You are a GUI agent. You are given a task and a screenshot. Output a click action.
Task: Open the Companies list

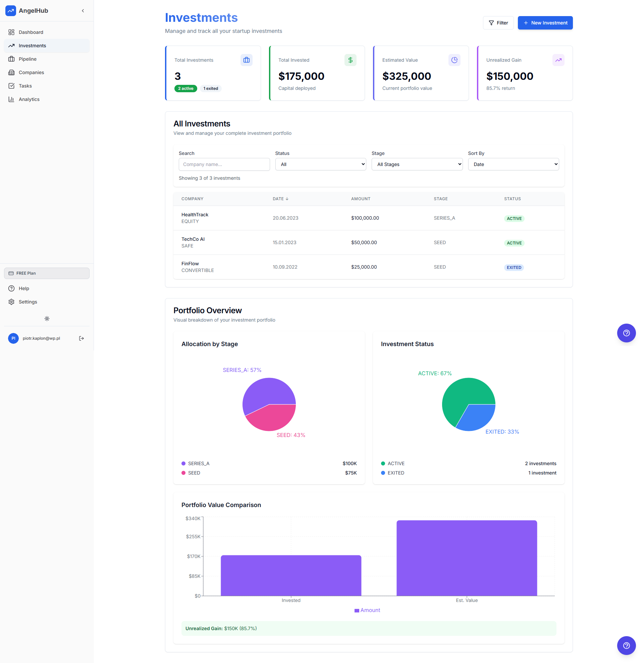(x=31, y=72)
